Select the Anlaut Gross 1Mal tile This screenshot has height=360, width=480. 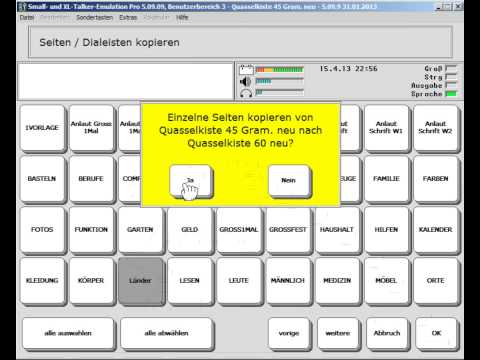(91, 128)
